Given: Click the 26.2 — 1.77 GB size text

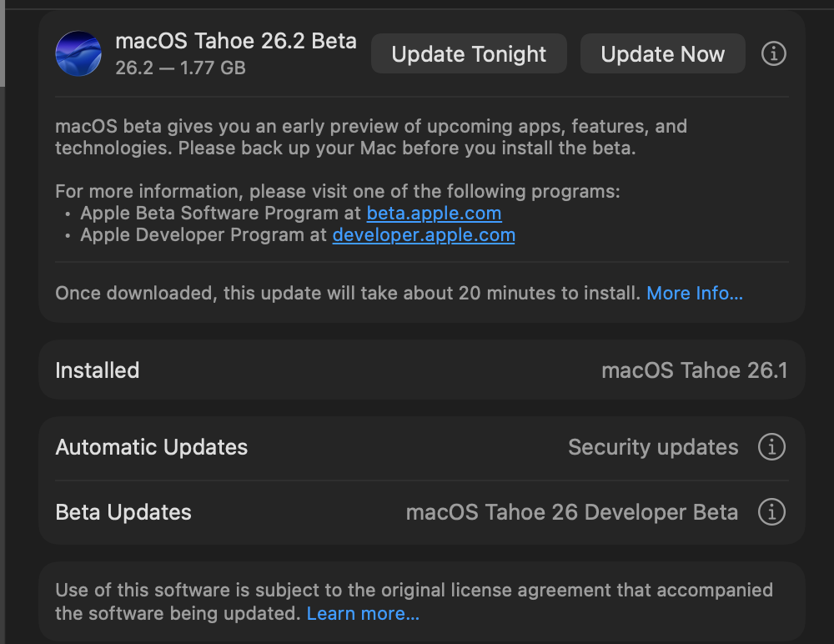Looking at the screenshot, I should tap(180, 68).
